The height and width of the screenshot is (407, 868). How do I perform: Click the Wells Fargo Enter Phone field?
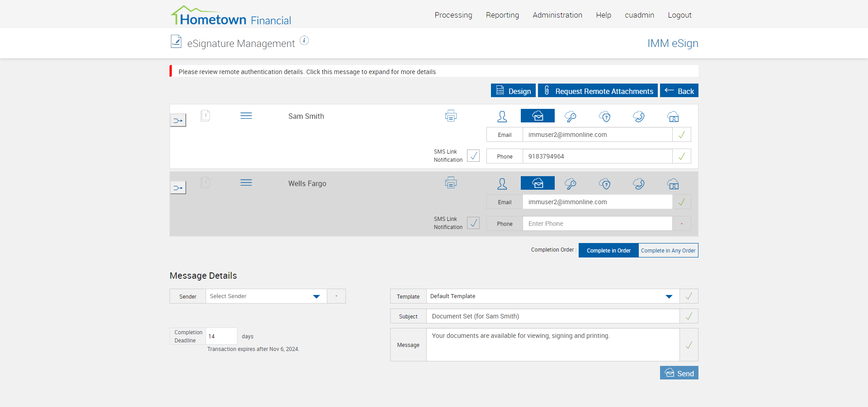click(x=597, y=224)
